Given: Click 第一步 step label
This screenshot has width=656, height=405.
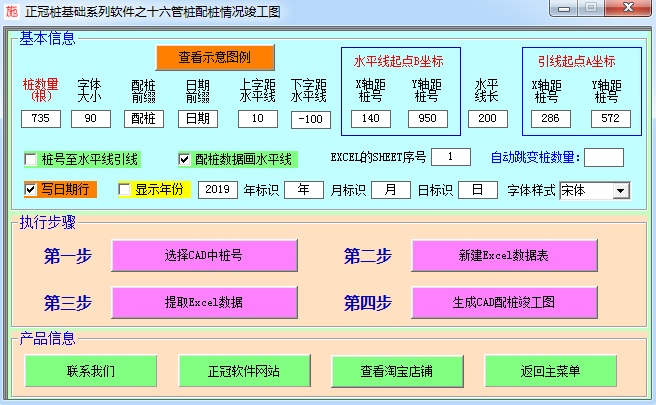Looking at the screenshot, I should click(68, 256).
